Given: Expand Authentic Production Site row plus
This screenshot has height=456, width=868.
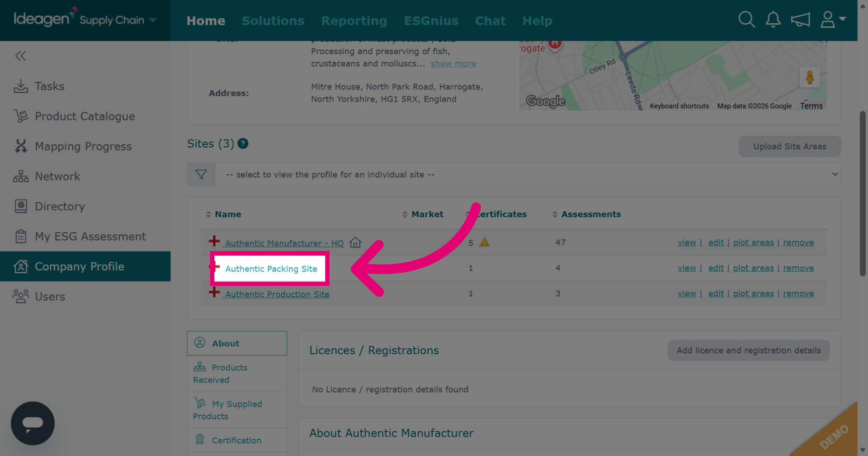Looking at the screenshot, I should (x=214, y=292).
